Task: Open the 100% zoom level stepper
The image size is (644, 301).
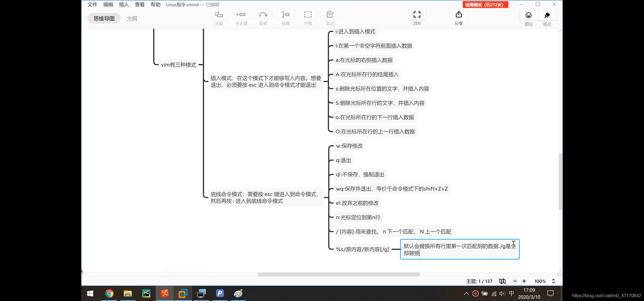Action: coord(553,281)
